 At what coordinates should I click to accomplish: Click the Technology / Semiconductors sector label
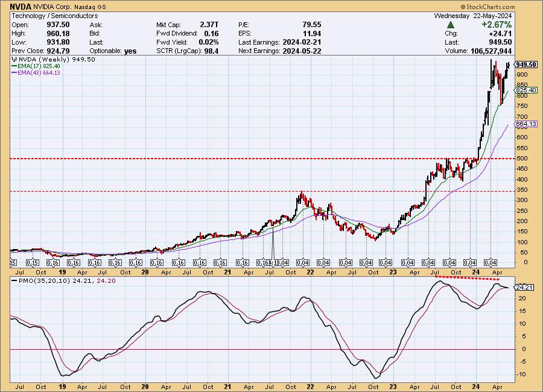point(55,16)
